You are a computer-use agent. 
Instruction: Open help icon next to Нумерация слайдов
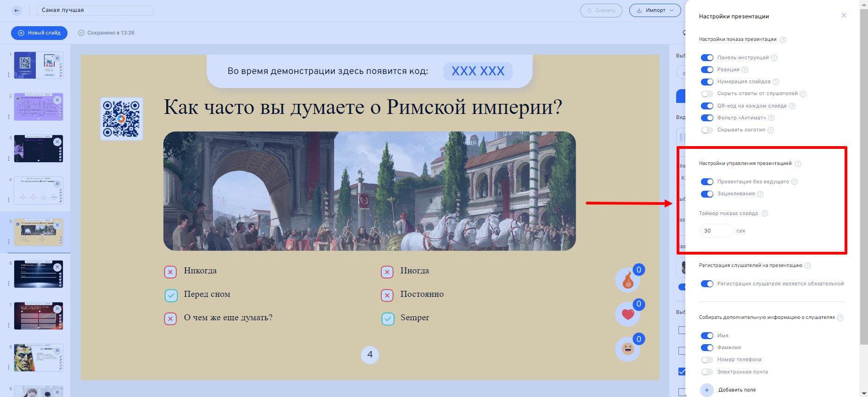(776, 82)
